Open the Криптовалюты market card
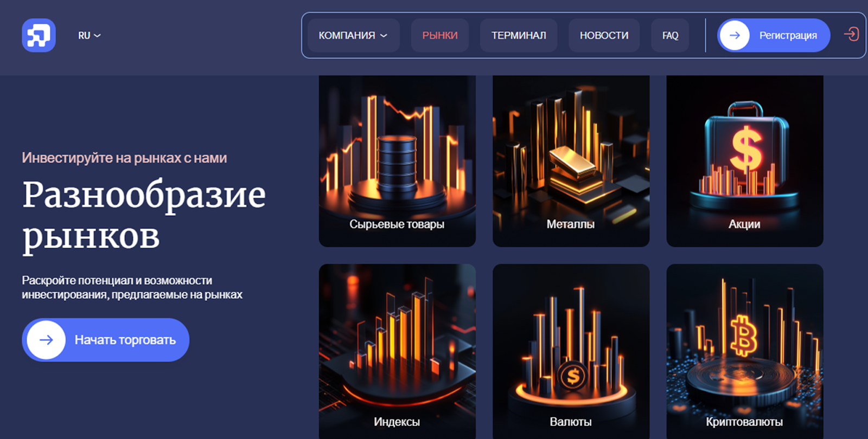Viewport: 868px width, 439px height. (x=745, y=351)
